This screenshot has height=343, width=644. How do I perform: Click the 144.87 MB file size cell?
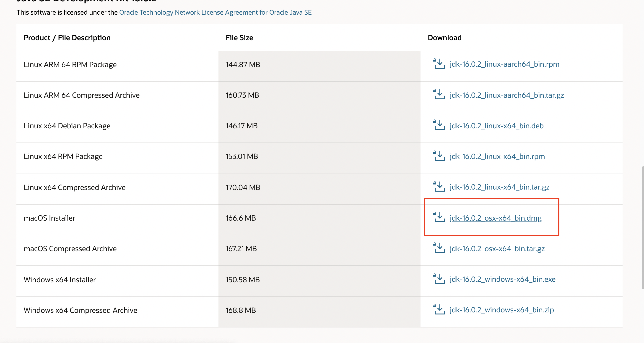pyautogui.click(x=319, y=66)
